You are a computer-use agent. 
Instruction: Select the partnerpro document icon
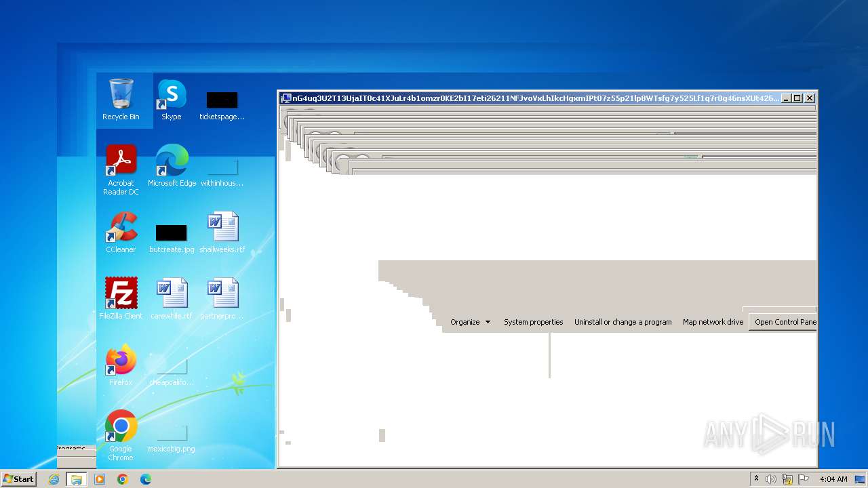pyautogui.click(x=222, y=298)
